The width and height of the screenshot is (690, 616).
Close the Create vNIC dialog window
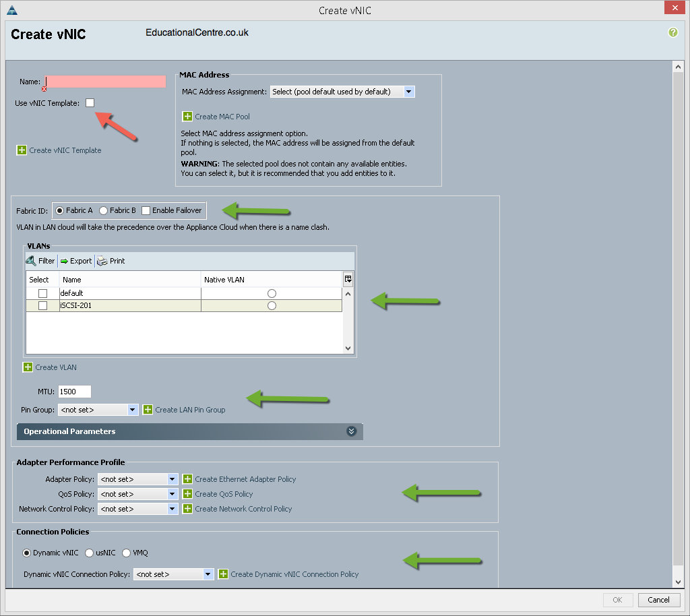click(675, 8)
